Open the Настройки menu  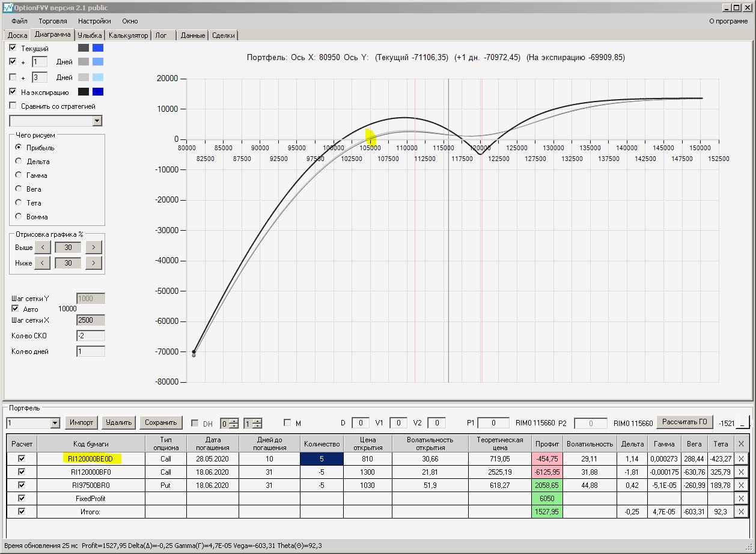click(x=94, y=21)
